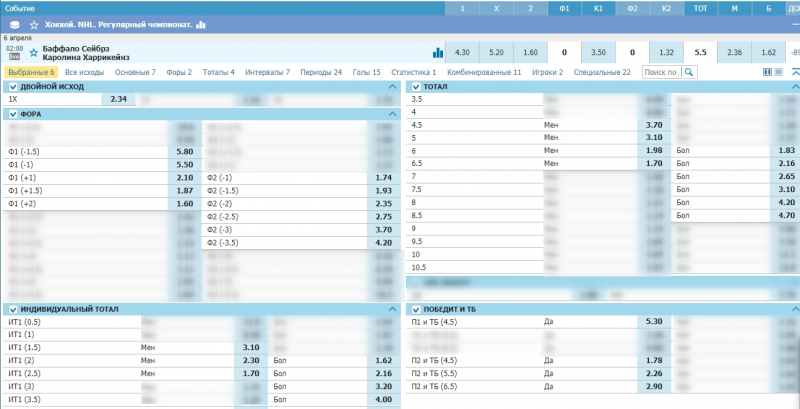Viewport: 800px width, 409px height.
Task: Click the search magnifier icon
Action: pyautogui.click(x=689, y=73)
